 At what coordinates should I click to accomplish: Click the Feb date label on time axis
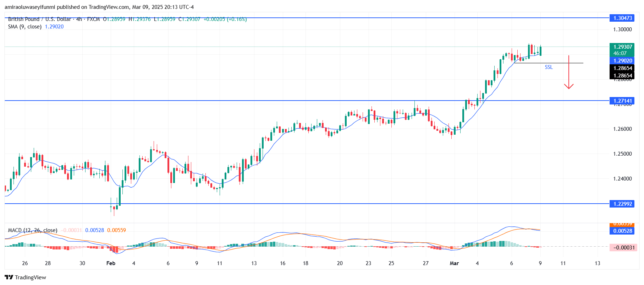111,263
